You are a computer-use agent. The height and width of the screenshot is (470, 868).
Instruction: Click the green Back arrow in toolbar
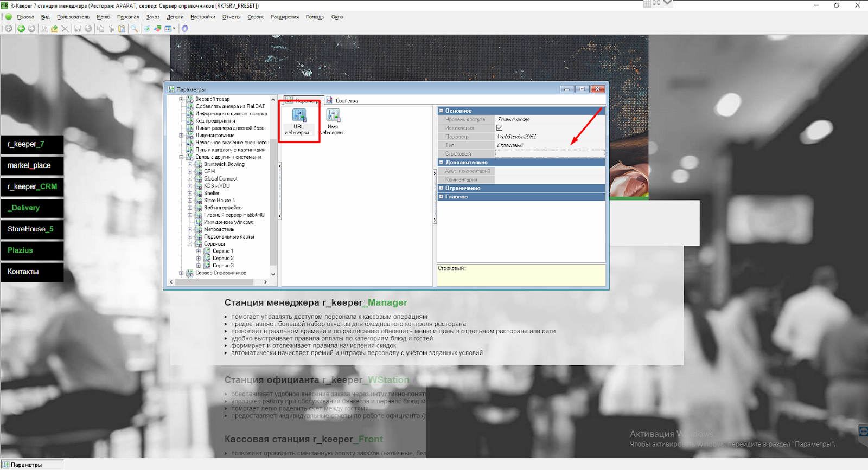21,29
